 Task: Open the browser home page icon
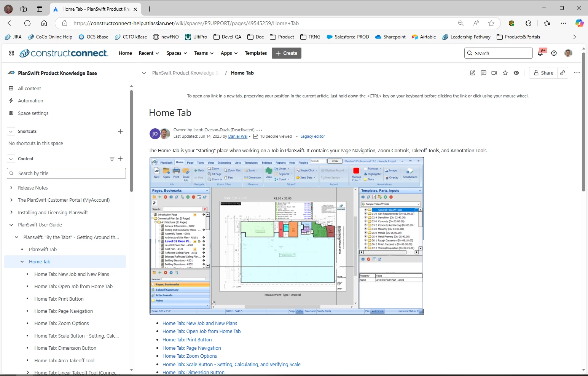(44, 23)
